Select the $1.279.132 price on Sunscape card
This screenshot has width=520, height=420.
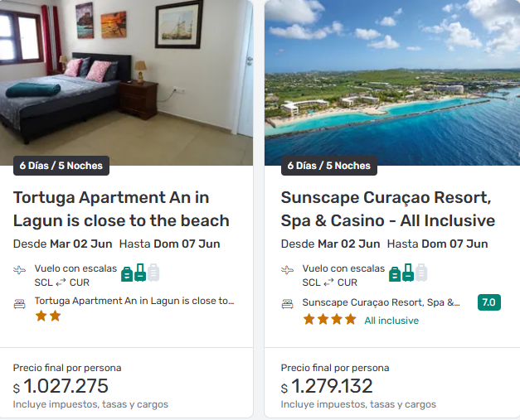332,386
